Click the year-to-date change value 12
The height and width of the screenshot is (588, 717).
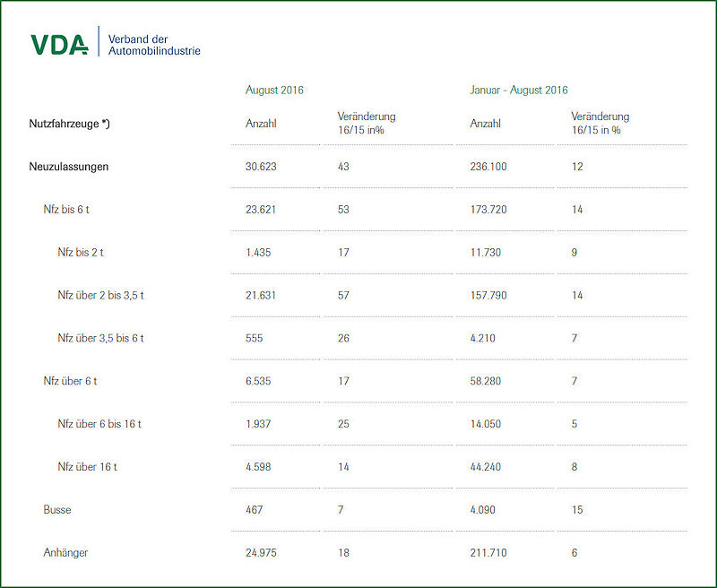tap(577, 167)
